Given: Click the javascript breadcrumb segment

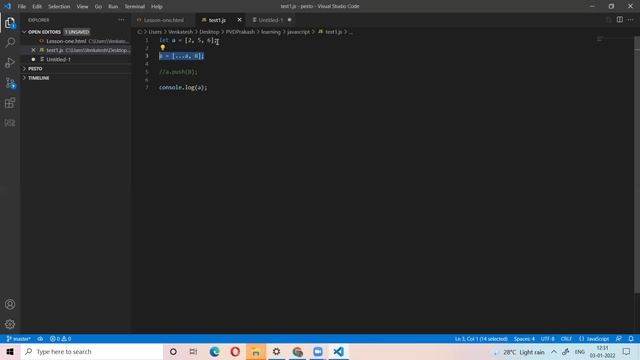Looking at the screenshot, I should point(298,32).
